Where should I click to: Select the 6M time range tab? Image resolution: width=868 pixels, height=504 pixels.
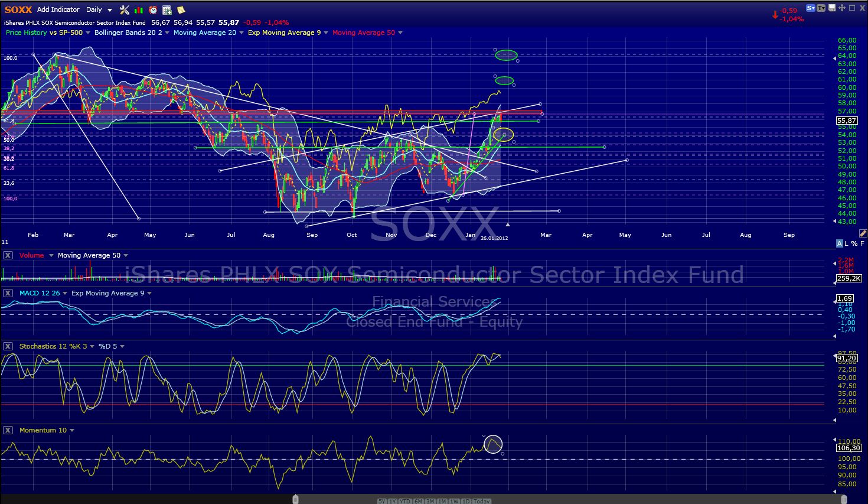pos(418,501)
